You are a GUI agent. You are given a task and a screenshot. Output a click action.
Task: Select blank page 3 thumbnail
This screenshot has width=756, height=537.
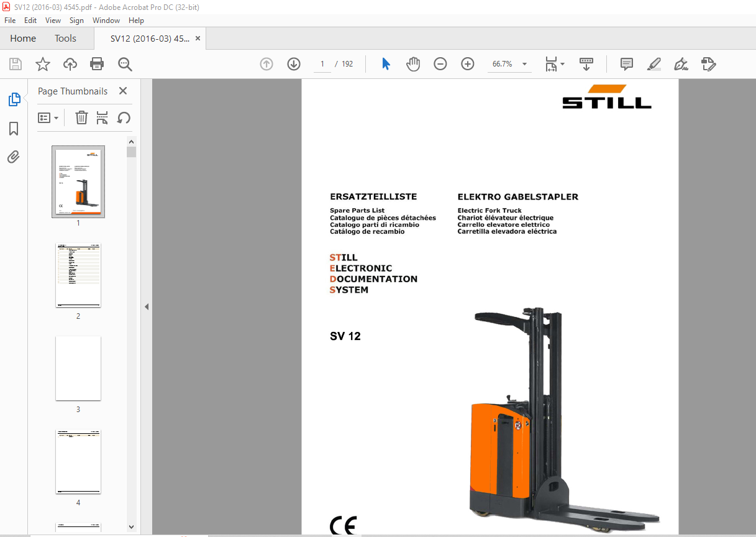coord(78,369)
